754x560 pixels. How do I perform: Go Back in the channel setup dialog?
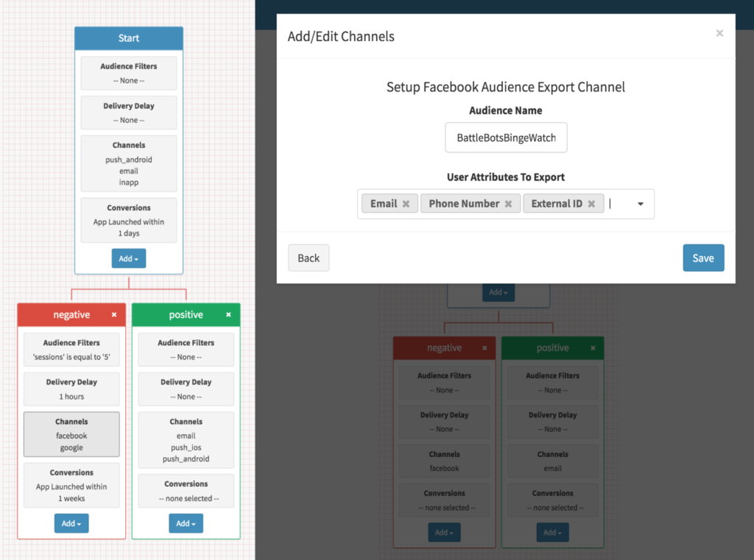click(309, 258)
